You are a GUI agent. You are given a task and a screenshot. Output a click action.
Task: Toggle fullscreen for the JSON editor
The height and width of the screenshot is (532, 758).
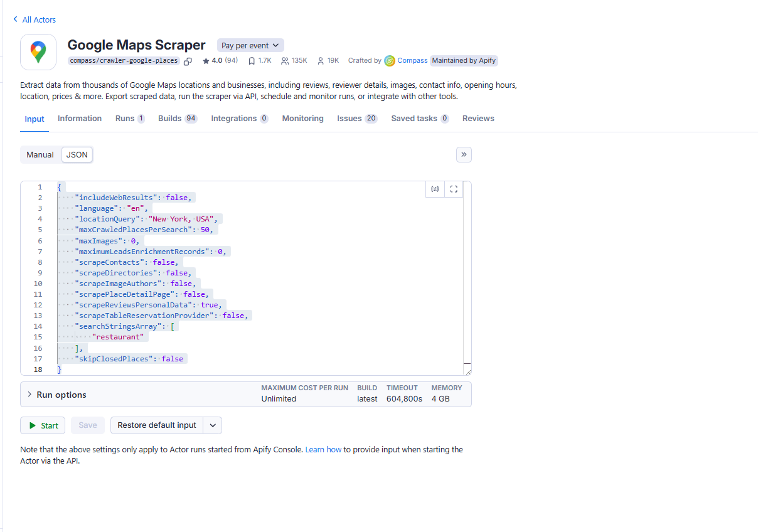454,189
